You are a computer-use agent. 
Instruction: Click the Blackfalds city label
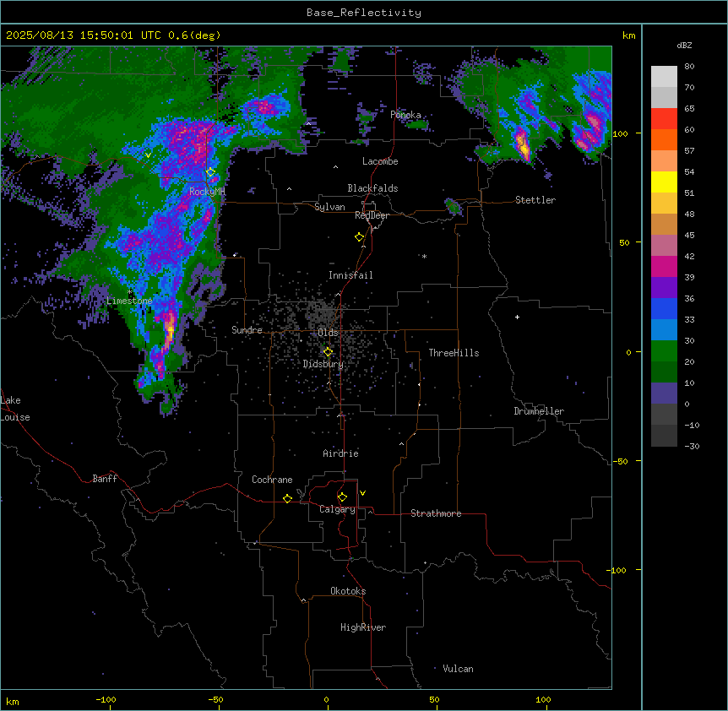click(372, 188)
